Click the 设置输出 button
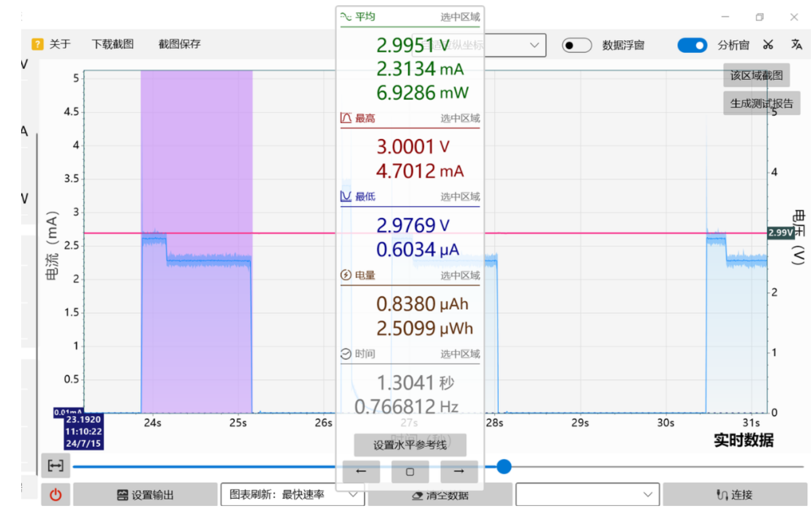Viewport: 812px width, 507px height. 145,495
